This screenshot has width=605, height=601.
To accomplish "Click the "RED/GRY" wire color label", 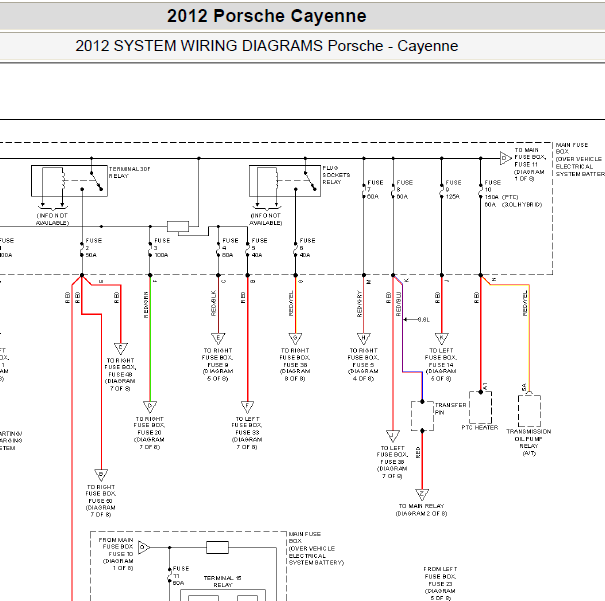I will tap(359, 304).
